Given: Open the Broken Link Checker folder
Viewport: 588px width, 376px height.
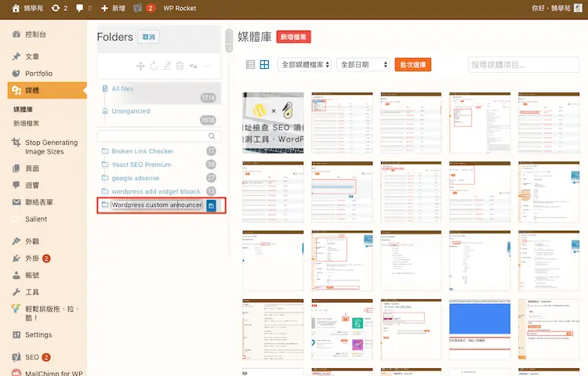Looking at the screenshot, I should pyautogui.click(x=143, y=151).
